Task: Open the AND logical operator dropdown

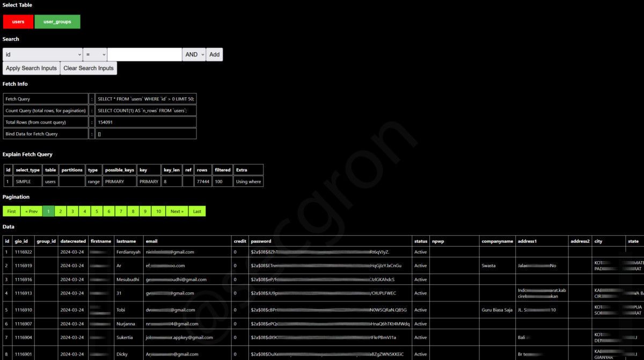Action: (194, 54)
